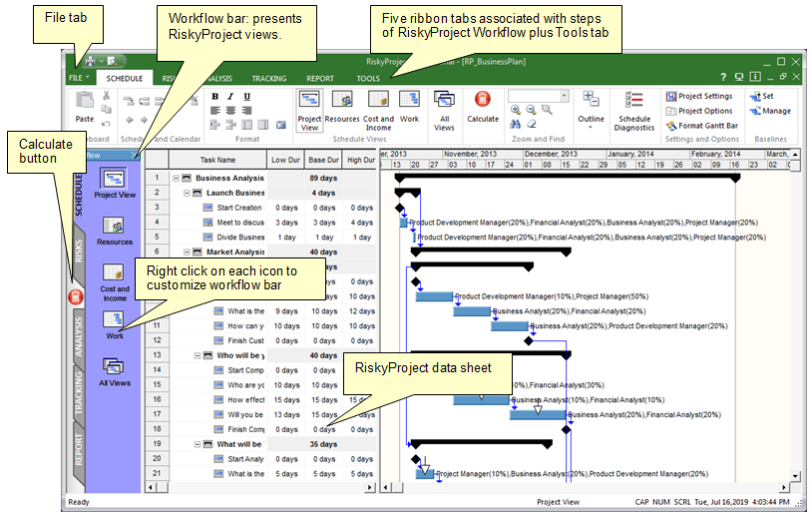
Task: Click the Zoom In magnifier icon
Action: (516, 110)
